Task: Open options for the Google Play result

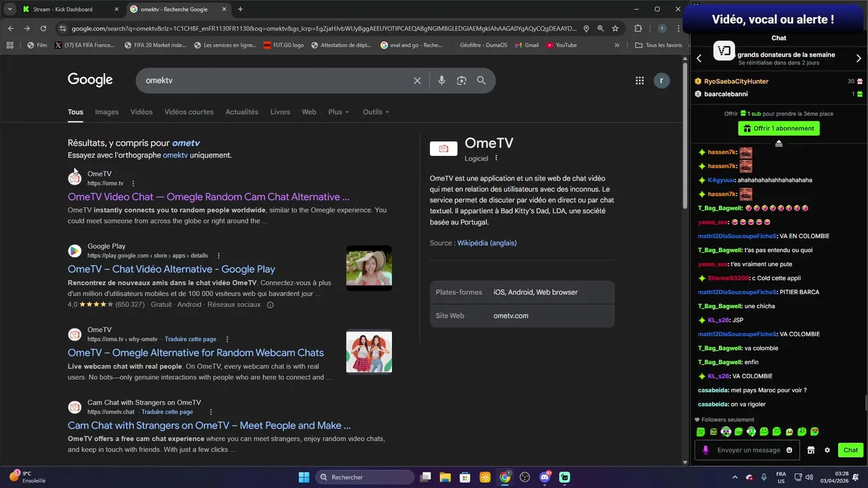Action: pyautogui.click(x=218, y=256)
